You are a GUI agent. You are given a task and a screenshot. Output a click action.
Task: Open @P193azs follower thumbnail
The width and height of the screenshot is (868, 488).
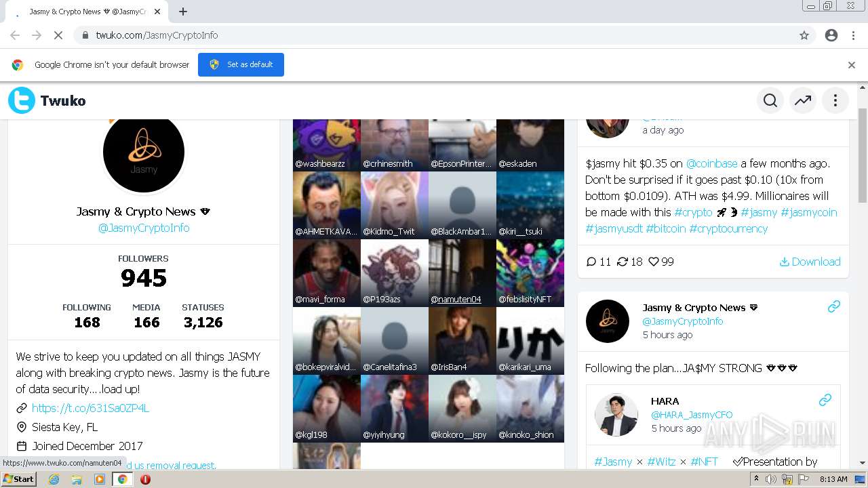point(395,272)
